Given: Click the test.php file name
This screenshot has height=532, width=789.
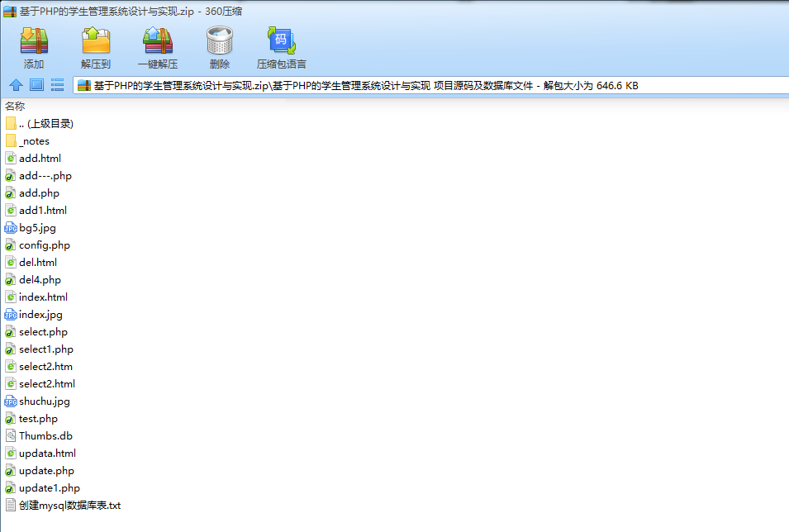Looking at the screenshot, I should pos(38,419).
